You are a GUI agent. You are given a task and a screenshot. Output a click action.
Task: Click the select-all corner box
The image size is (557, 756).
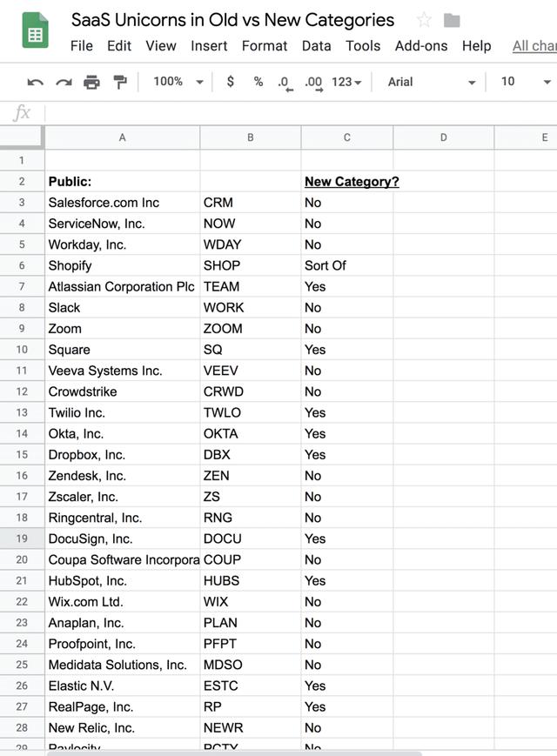pos(22,137)
